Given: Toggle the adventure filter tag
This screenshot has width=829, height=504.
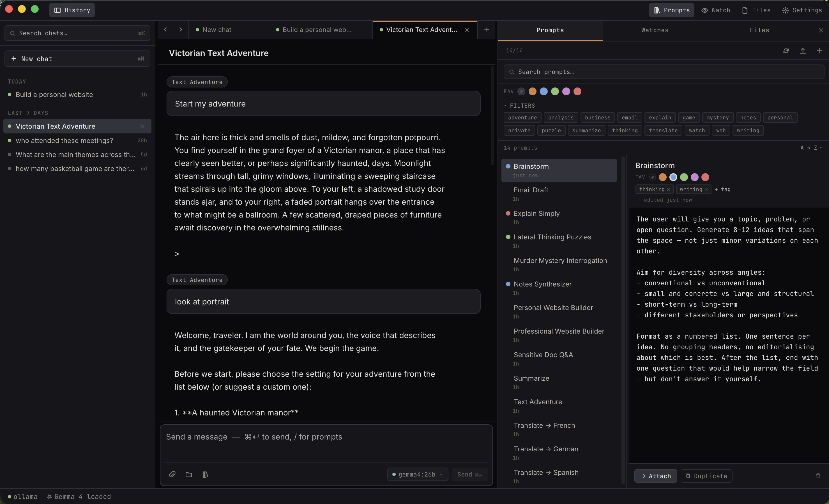Looking at the screenshot, I should pyautogui.click(x=522, y=117).
